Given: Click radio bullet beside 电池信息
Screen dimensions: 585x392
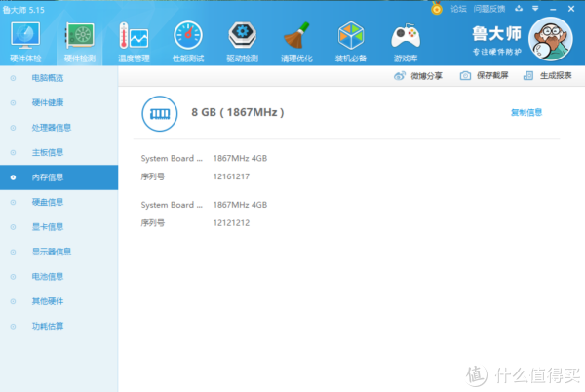Looking at the screenshot, I should pos(13,277).
